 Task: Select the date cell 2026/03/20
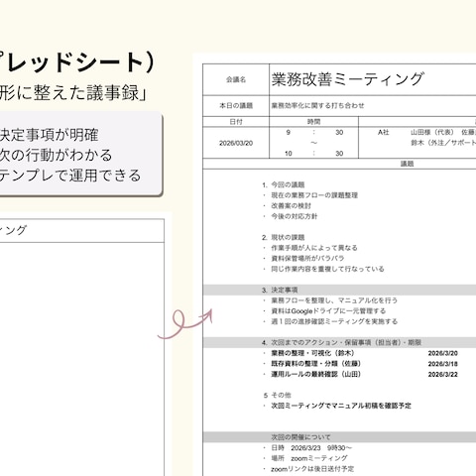click(236, 143)
